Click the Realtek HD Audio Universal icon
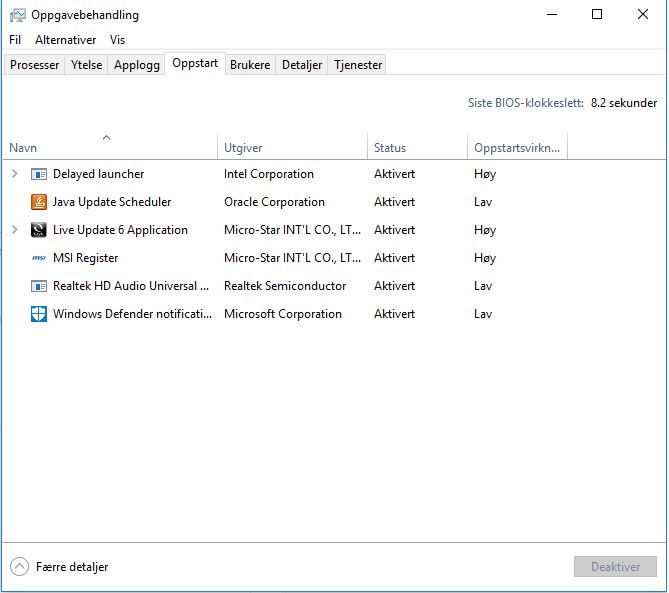The height and width of the screenshot is (593, 669). pos(39,286)
